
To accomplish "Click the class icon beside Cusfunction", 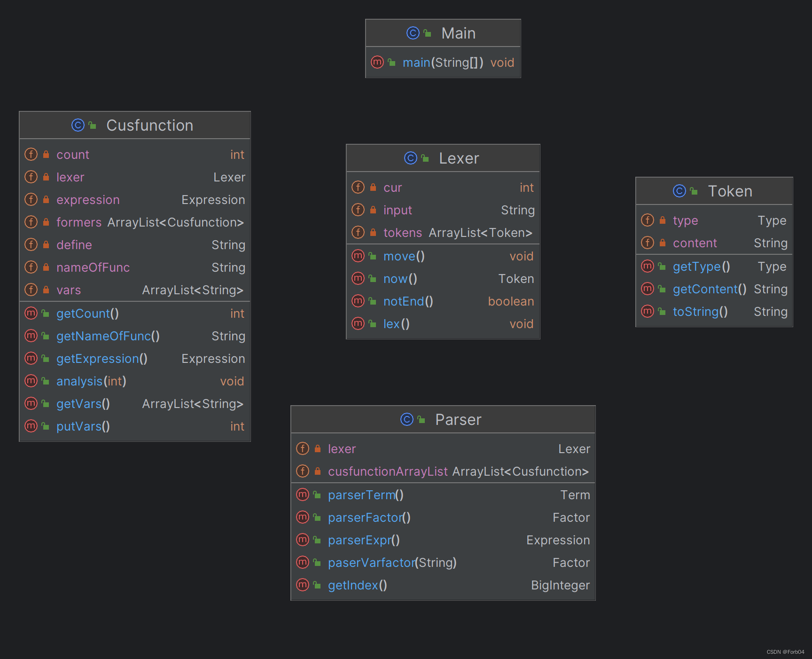I will click(x=78, y=125).
